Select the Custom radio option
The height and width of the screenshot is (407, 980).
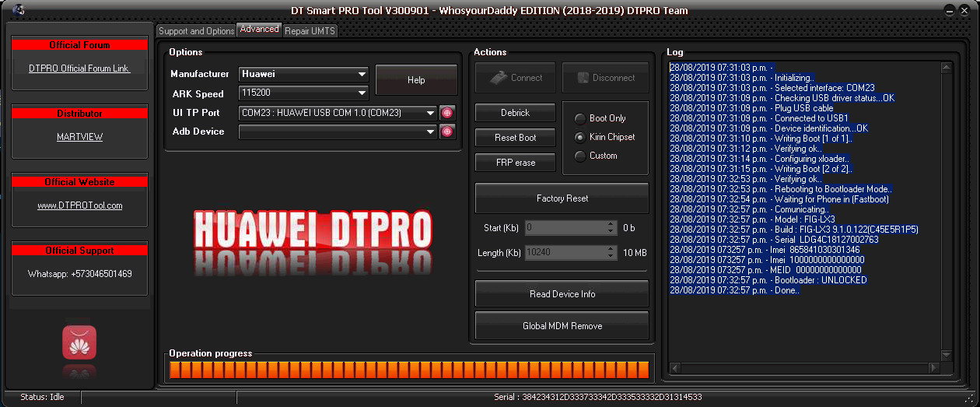[x=580, y=156]
